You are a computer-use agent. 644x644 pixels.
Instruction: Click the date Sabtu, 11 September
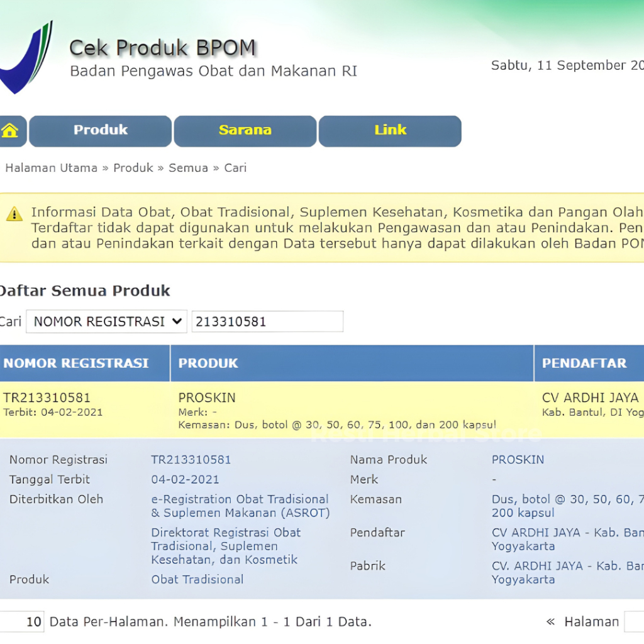[568, 65]
